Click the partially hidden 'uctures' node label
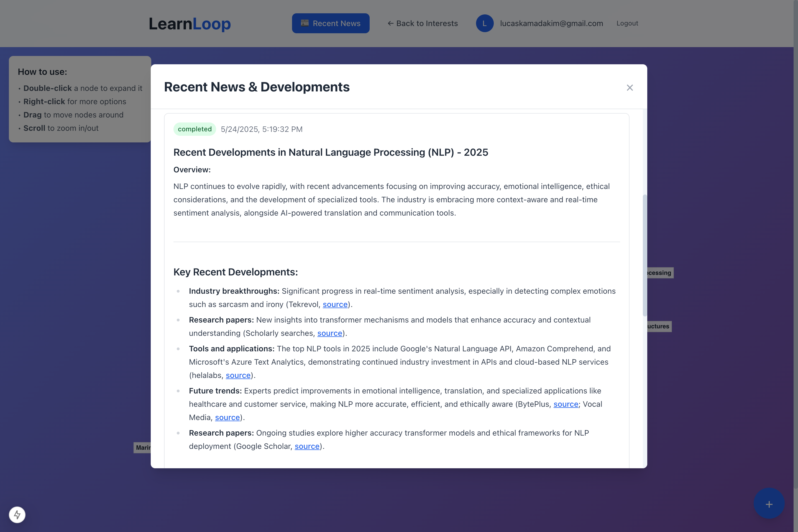Image resolution: width=798 pixels, height=532 pixels. (659, 326)
